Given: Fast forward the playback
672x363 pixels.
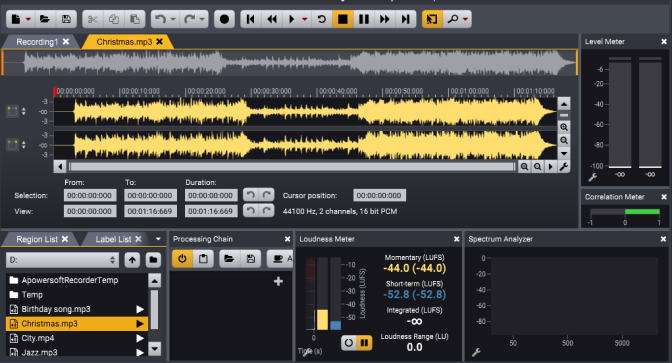Looking at the screenshot, I should [x=384, y=19].
